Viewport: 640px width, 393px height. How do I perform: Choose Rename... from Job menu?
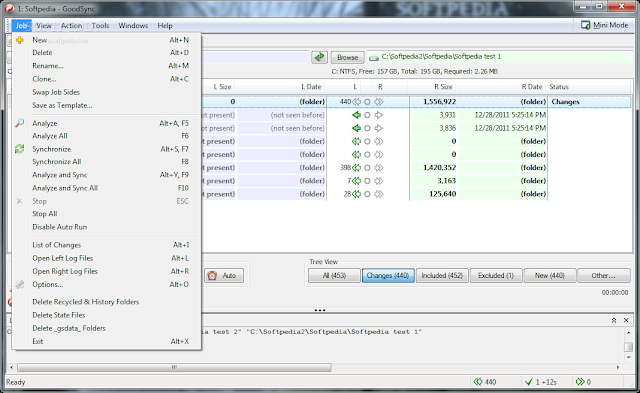(x=107, y=66)
